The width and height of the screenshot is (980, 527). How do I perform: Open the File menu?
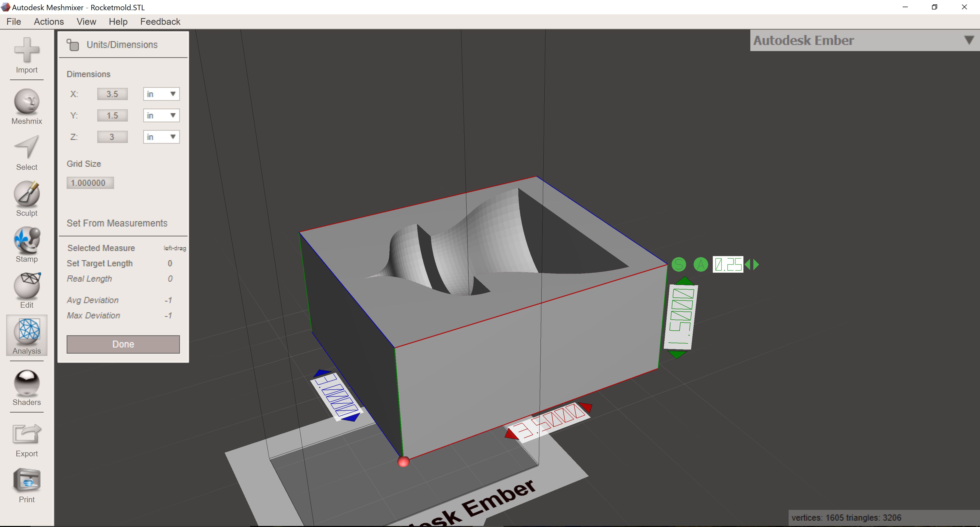pos(14,22)
